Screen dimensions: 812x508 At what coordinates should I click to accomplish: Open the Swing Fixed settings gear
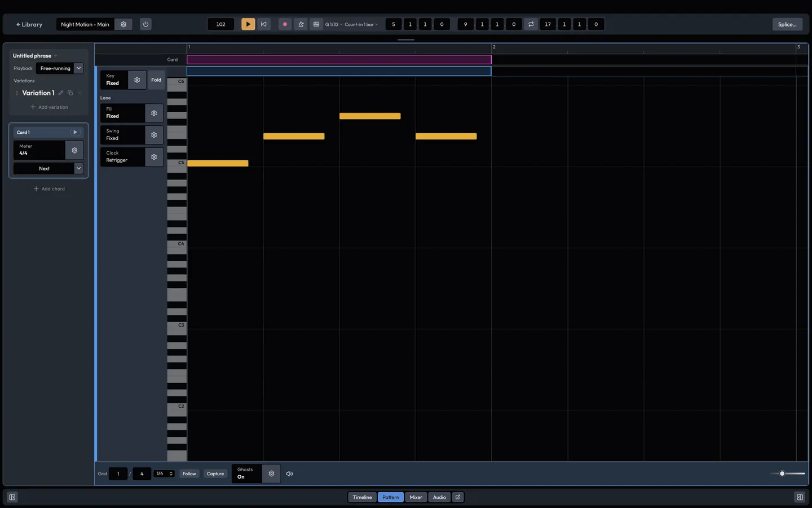[x=154, y=135]
